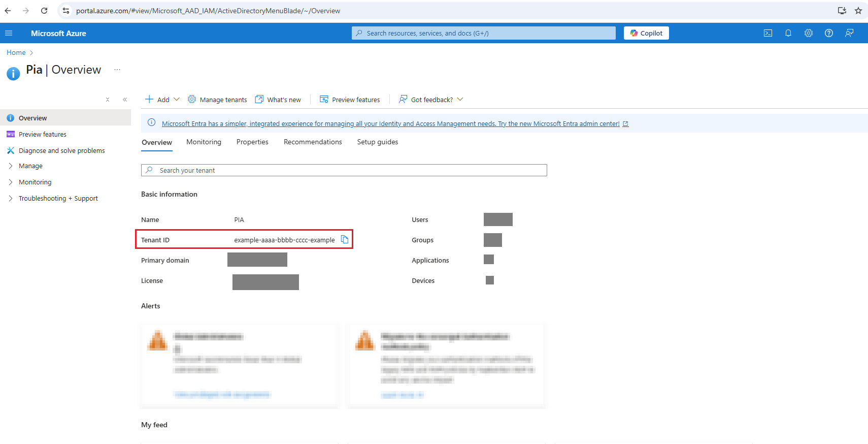Open the Add dropdown

[x=162, y=100]
